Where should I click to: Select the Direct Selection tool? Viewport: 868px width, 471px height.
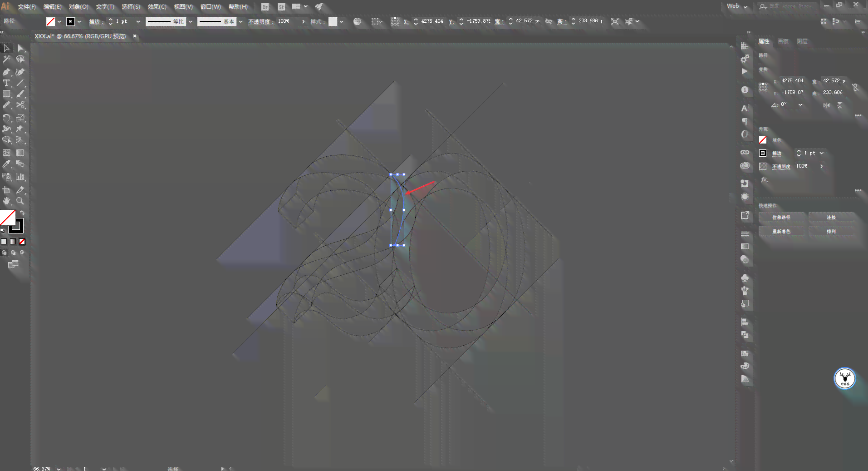(20, 48)
